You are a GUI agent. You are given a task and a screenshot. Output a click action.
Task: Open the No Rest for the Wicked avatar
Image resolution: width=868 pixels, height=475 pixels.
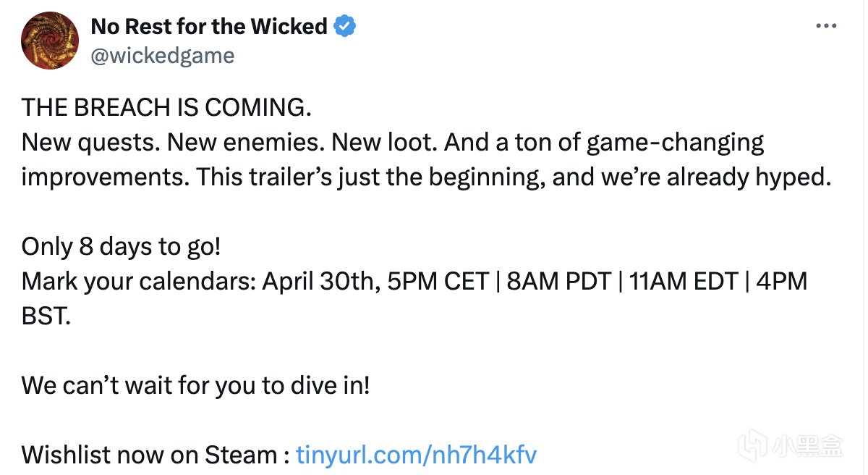(x=49, y=41)
